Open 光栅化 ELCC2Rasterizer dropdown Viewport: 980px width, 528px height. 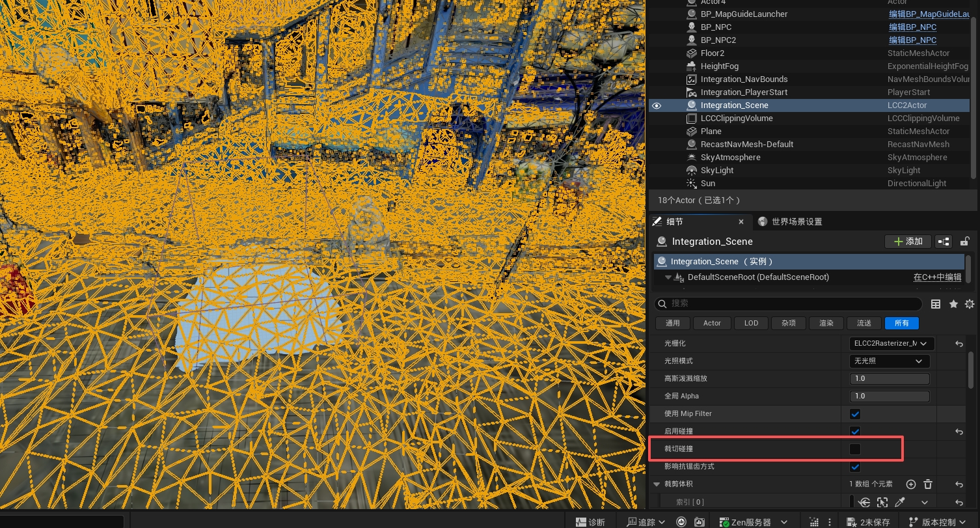pos(892,343)
